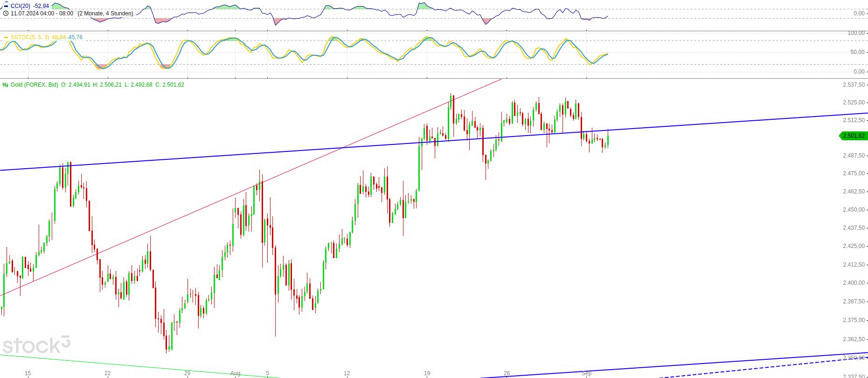Click the 2.450,00 price axis label
Viewport: 868px width, 378px height.
(x=854, y=210)
